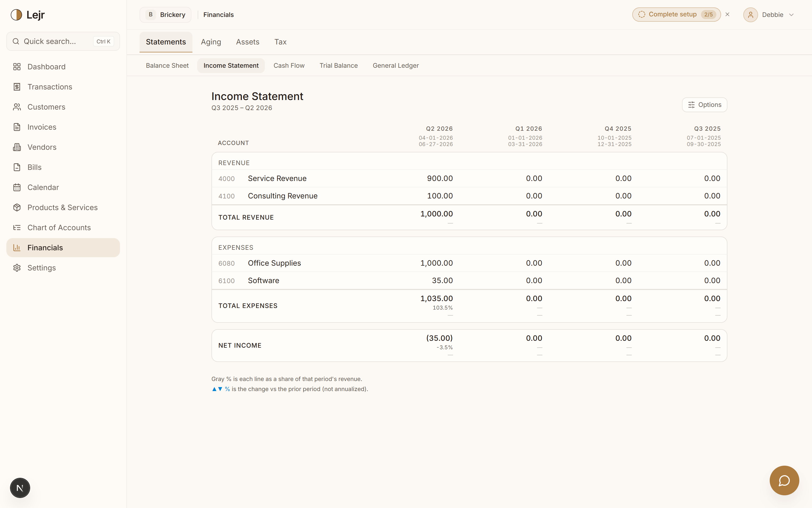Go to Dashboard in sidebar
Screen dimensions: 812x508
(x=63, y=66)
